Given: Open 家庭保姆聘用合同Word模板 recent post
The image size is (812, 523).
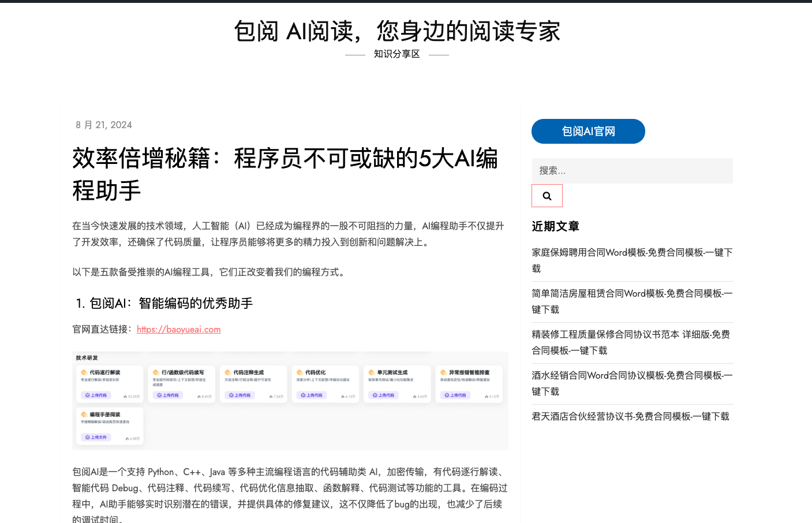Looking at the screenshot, I should pos(632,260).
